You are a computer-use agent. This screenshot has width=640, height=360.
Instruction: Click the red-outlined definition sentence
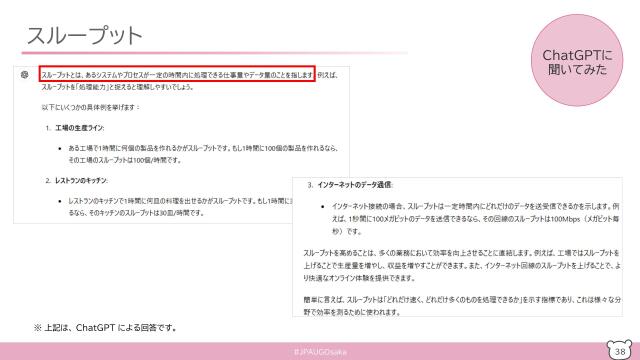[177, 74]
